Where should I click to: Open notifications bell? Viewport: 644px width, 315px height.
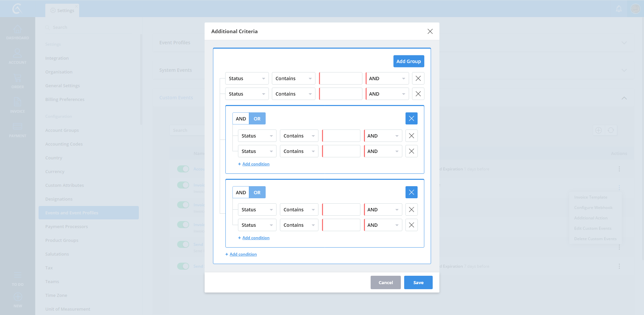619,9
